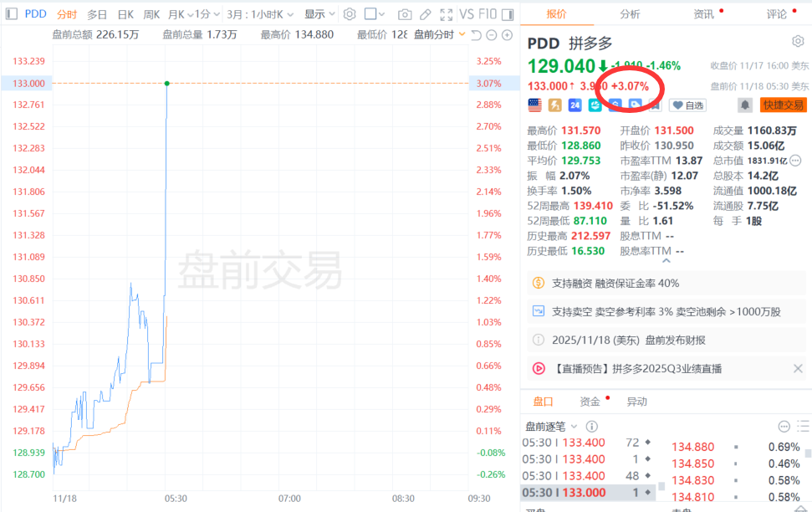This screenshot has width=812, height=512.
Task: Open the 资金 tab
Action: (590, 402)
